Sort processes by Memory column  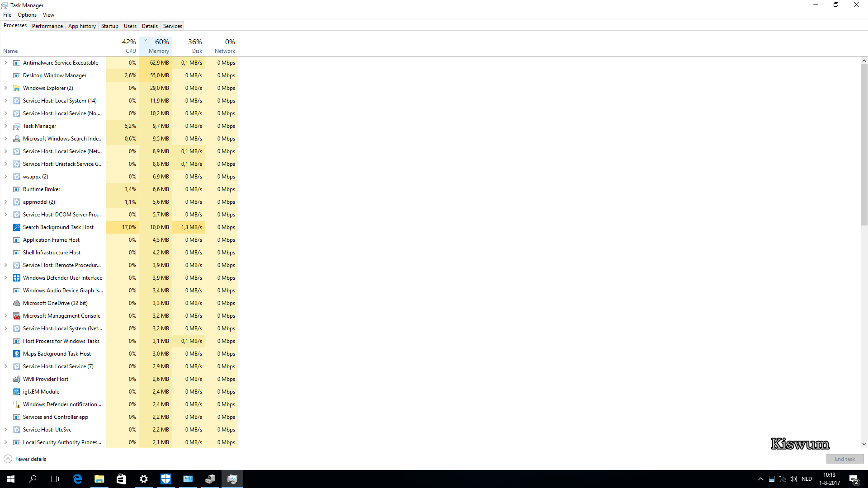click(x=156, y=46)
